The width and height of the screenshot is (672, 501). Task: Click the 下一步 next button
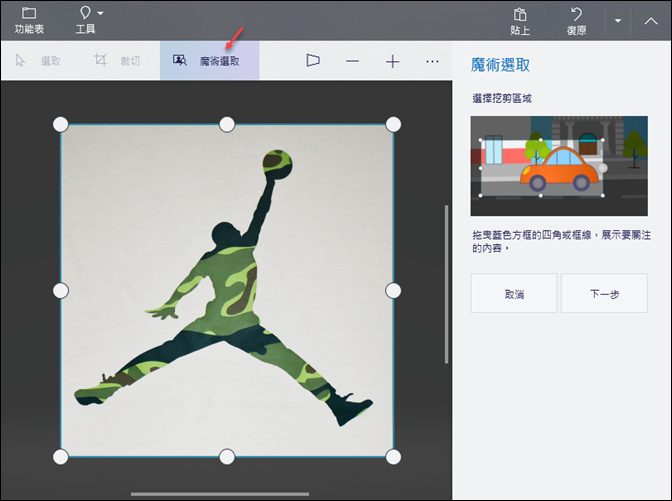(x=604, y=293)
